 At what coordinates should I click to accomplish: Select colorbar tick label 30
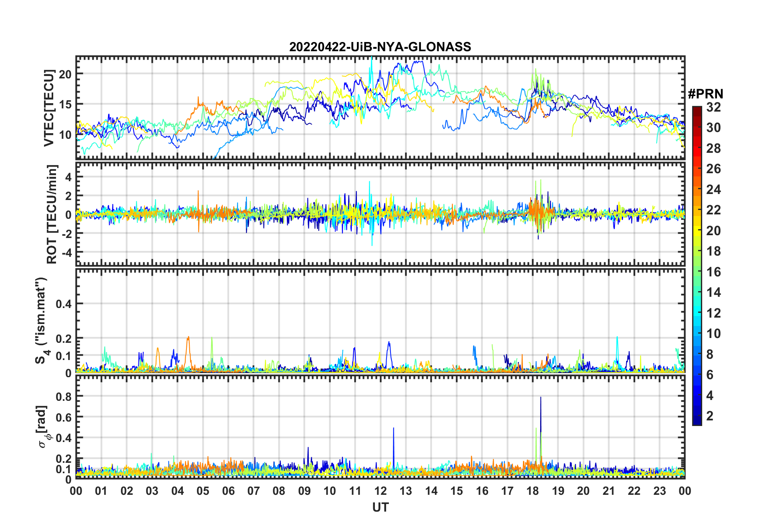[x=713, y=128]
